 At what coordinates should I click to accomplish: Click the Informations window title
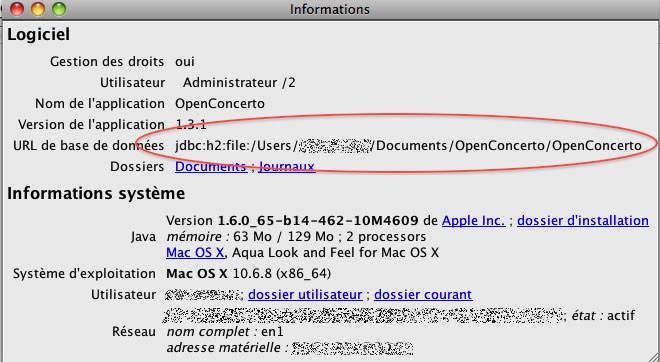pyautogui.click(x=330, y=9)
